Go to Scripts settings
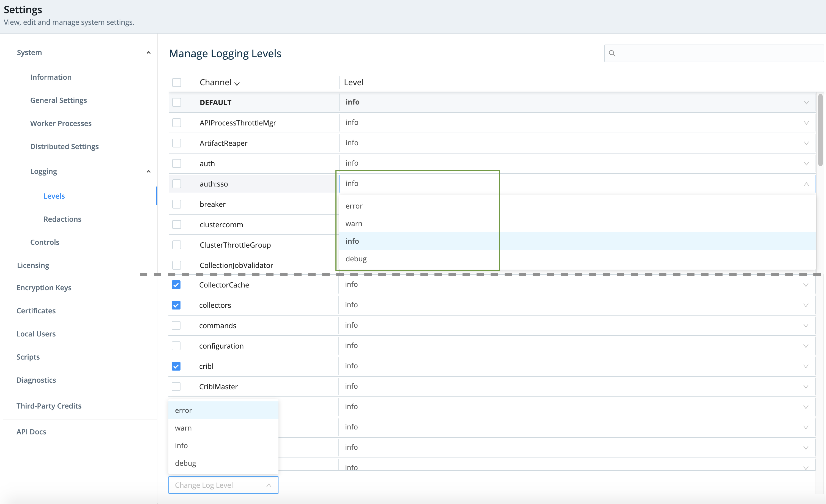826x504 pixels. [x=28, y=357]
